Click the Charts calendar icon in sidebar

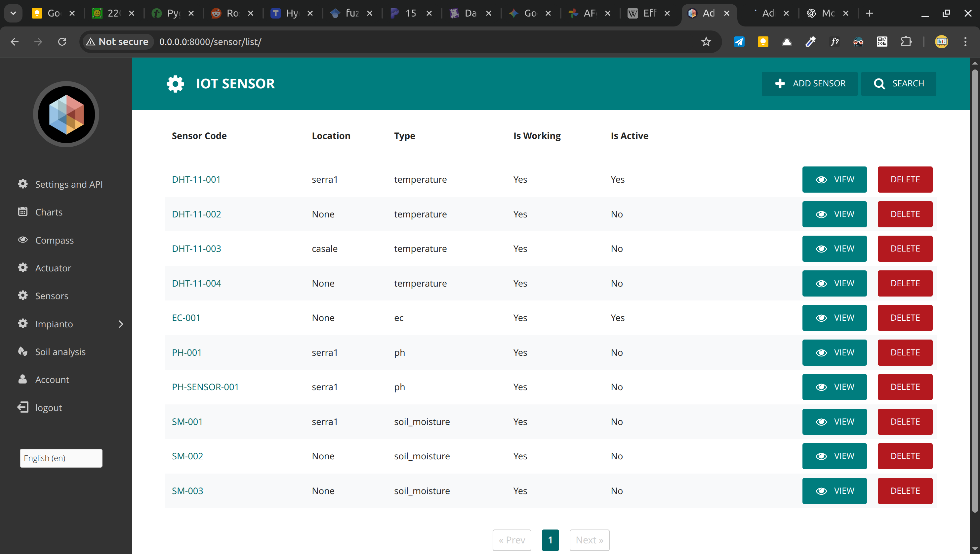[x=23, y=212]
